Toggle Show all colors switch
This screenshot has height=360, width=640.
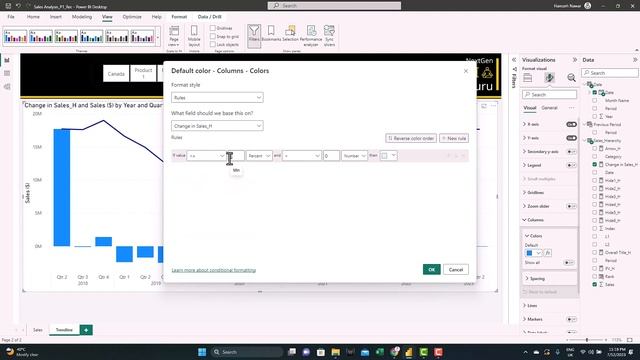tap(569, 262)
